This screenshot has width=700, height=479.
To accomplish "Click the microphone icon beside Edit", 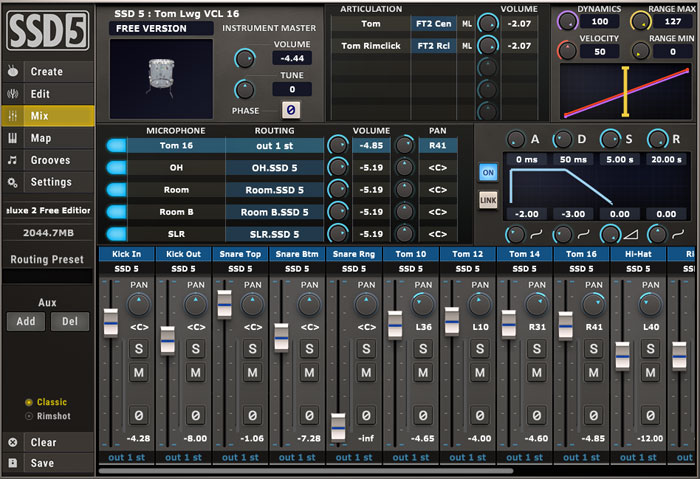I will click(x=13, y=94).
